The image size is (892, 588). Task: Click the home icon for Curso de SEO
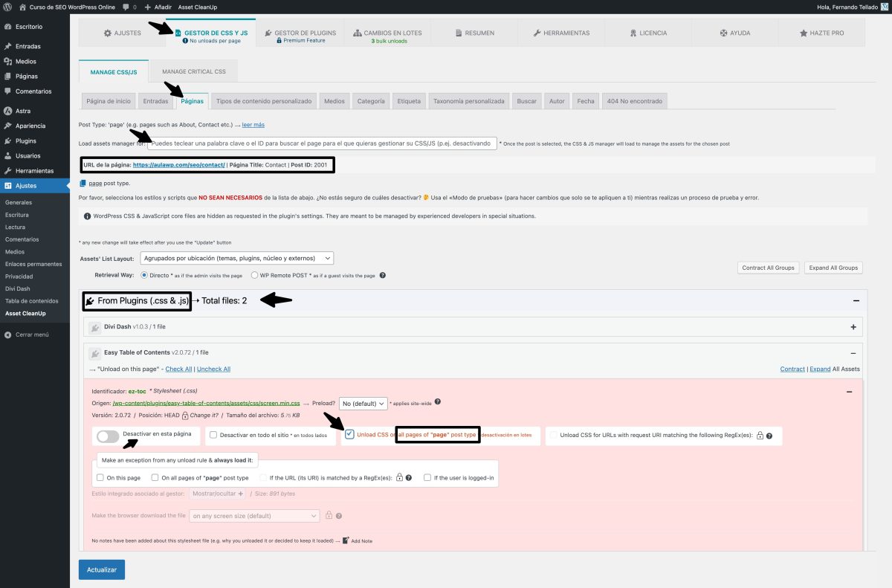point(22,7)
